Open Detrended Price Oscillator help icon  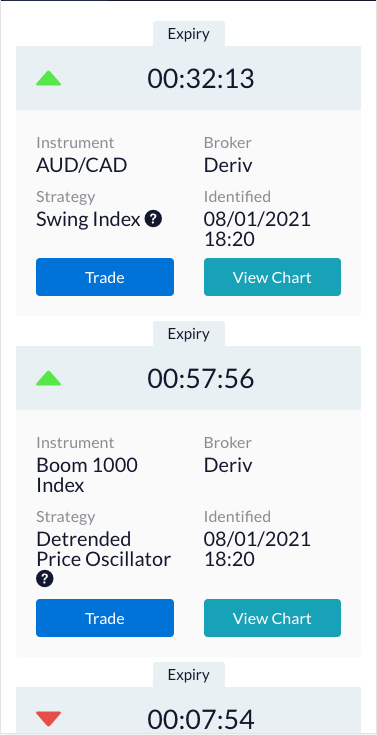[x=45, y=579]
